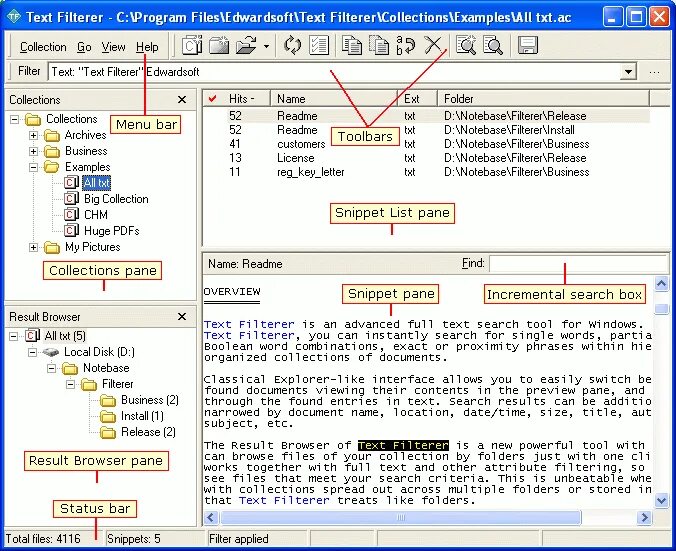Select the CHM collection

click(x=96, y=215)
